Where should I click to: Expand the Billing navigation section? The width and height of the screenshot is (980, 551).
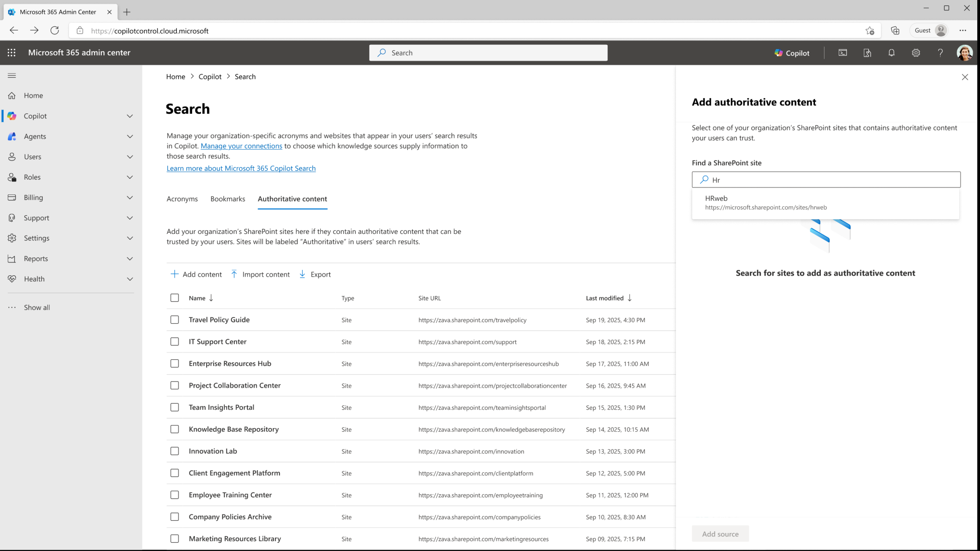tap(130, 198)
